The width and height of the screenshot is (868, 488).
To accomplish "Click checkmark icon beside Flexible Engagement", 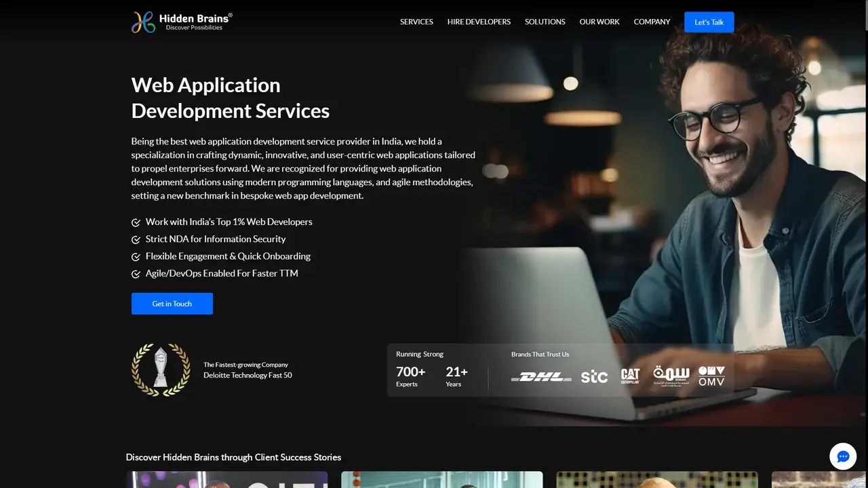I will pos(136,257).
